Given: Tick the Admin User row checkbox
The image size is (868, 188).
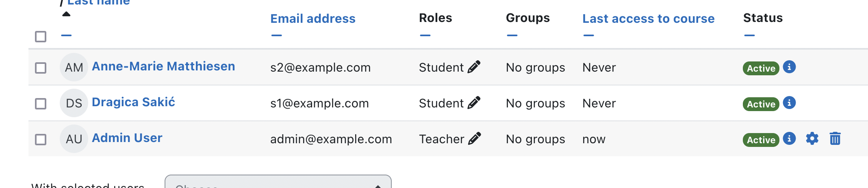Looking at the screenshot, I should coord(41,140).
